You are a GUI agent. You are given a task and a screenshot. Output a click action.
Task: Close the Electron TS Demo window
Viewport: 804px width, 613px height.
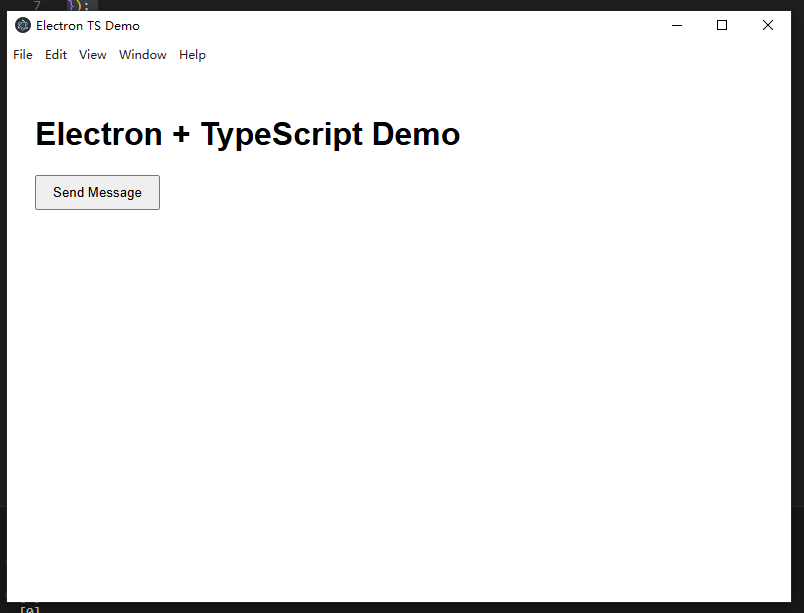[x=768, y=25]
